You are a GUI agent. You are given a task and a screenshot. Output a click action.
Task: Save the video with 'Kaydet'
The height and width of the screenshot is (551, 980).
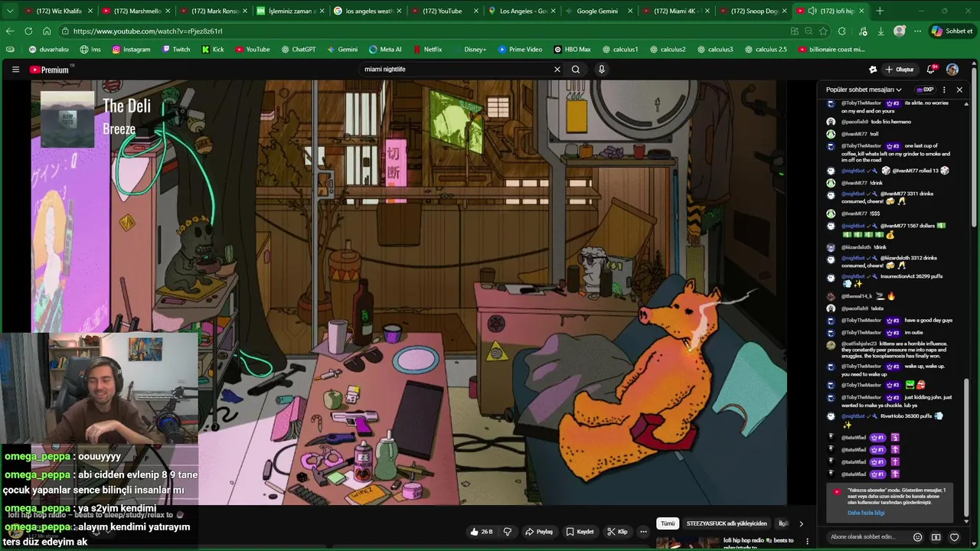click(x=580, y=532)
